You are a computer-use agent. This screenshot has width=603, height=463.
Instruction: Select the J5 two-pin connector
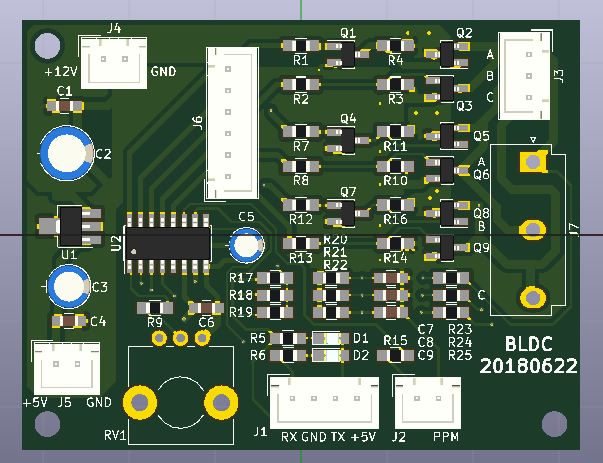[x=67, y=368]
